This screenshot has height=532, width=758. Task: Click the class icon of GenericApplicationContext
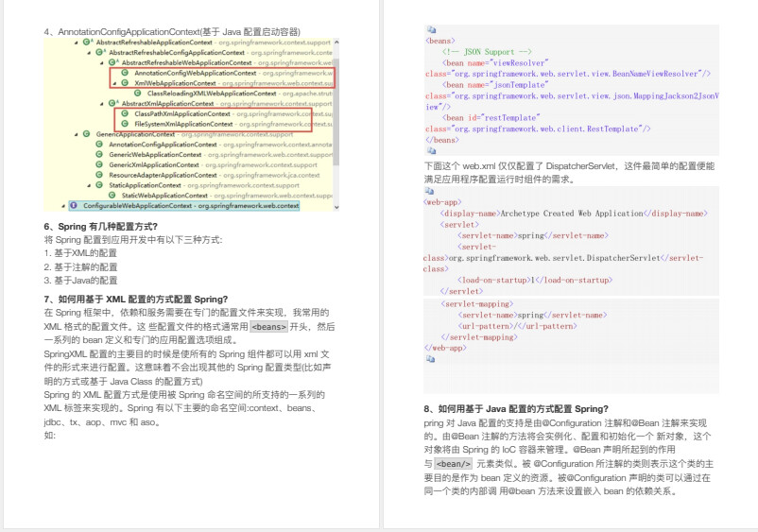(87, 134)
